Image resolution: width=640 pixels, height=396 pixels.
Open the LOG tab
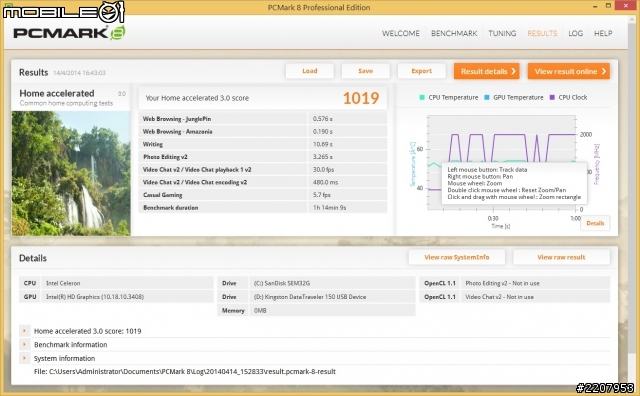(x=576, y=33)
